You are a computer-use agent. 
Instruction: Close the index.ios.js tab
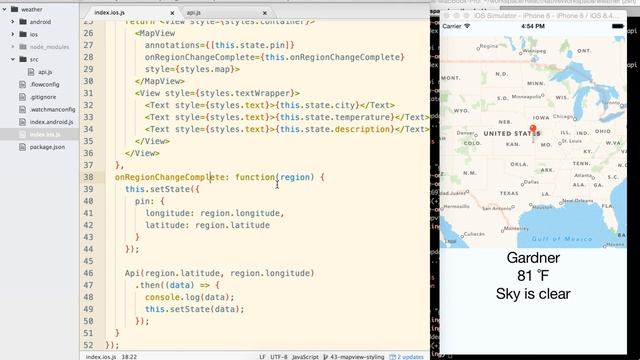(x=172, y=13)
